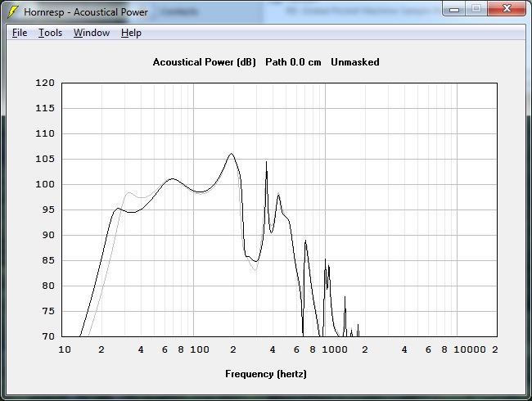Maximize the Hornresp window

pos(476,8)
